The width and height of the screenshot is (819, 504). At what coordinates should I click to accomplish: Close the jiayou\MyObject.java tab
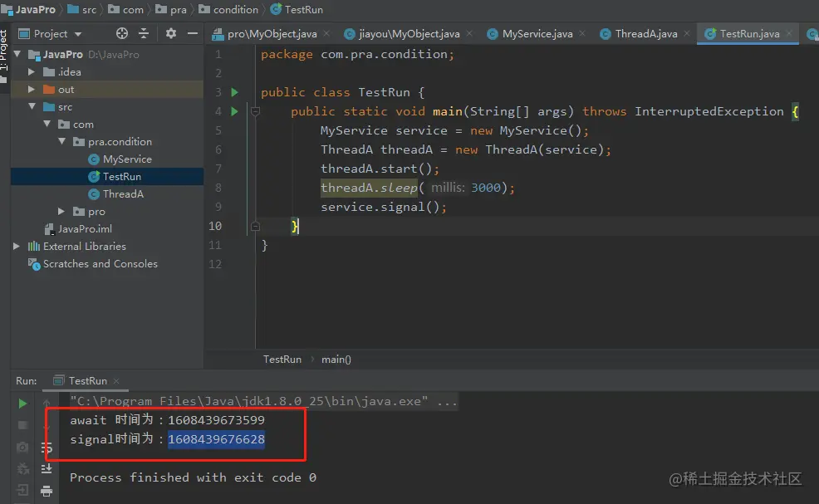(x=469, y=33)
